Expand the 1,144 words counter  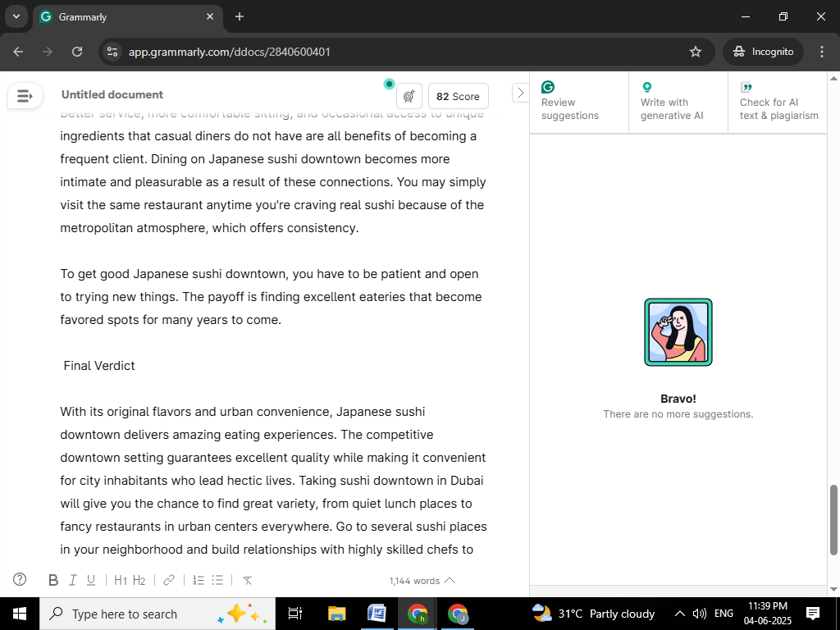422,581
